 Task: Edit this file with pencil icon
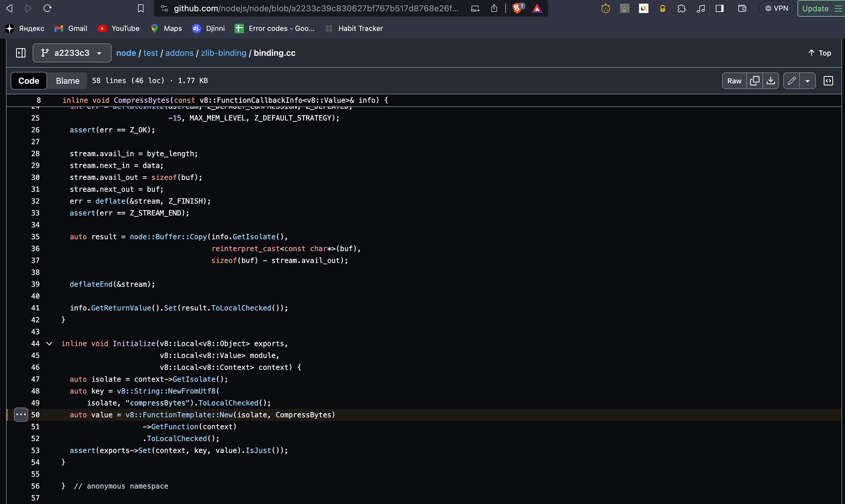[x=791, y=81]
